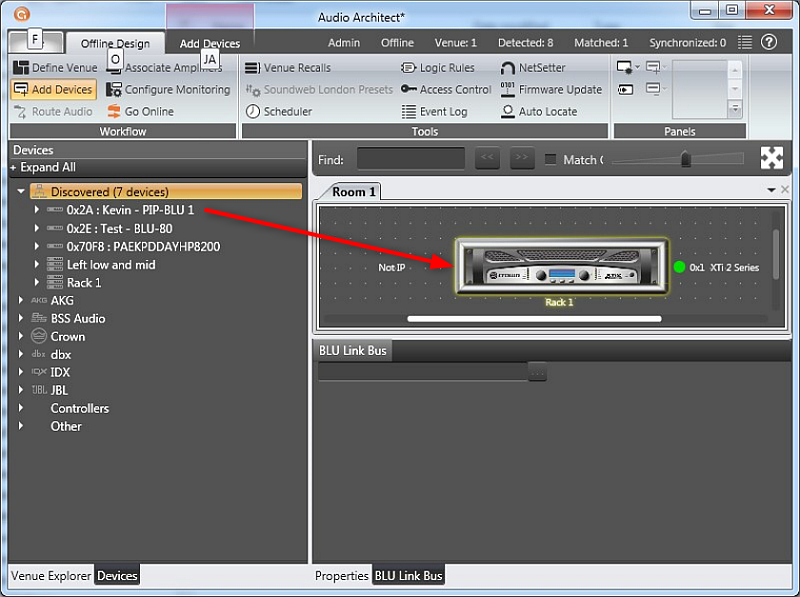The image size is (800, 597).
Task: Click the bottom-left Panels layout icon
Action: tap(625, 90)
